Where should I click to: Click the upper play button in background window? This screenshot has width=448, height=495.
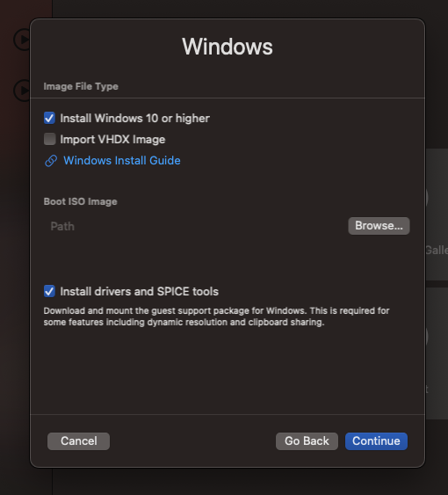pyautogui.click(x=22, y=40)
